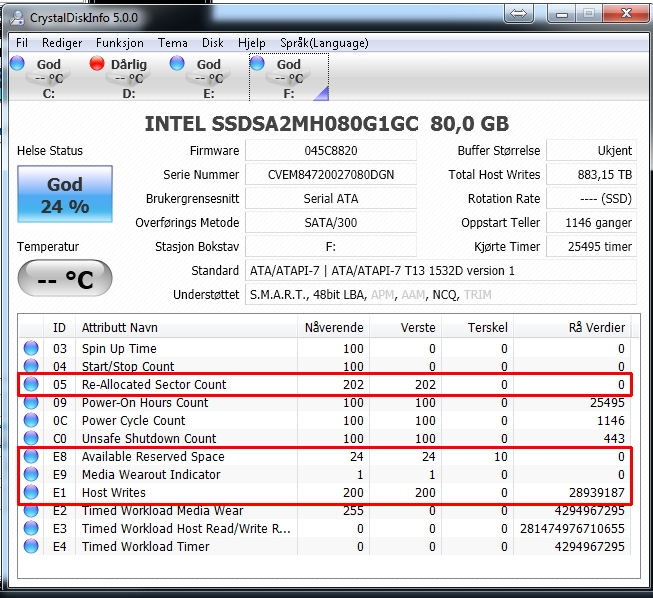
Task: Open the Fil menu
Action: (22, 43)
